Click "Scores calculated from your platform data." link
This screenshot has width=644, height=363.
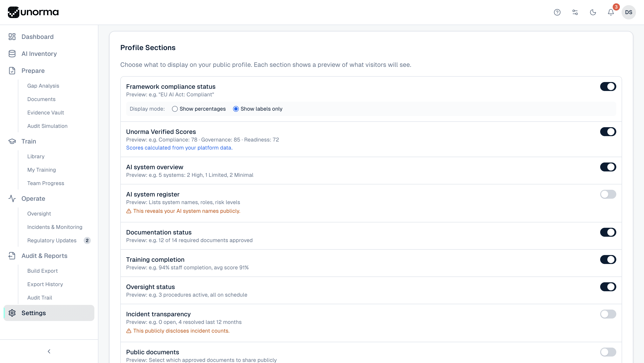tap(179, 148)
